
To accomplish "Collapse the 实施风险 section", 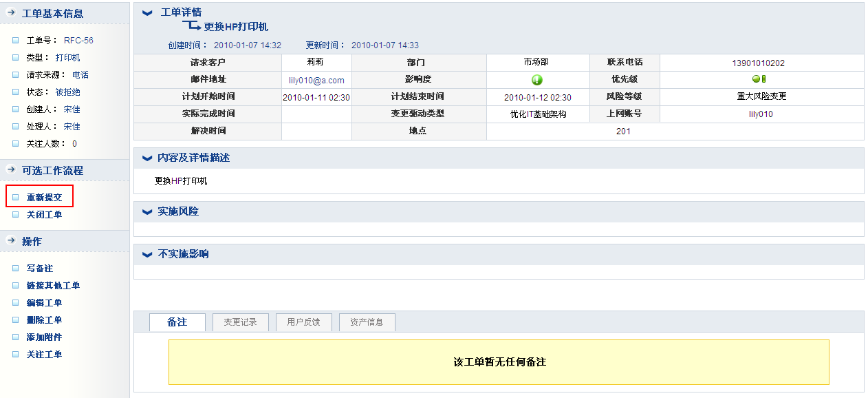I will (x=147, y=212).
